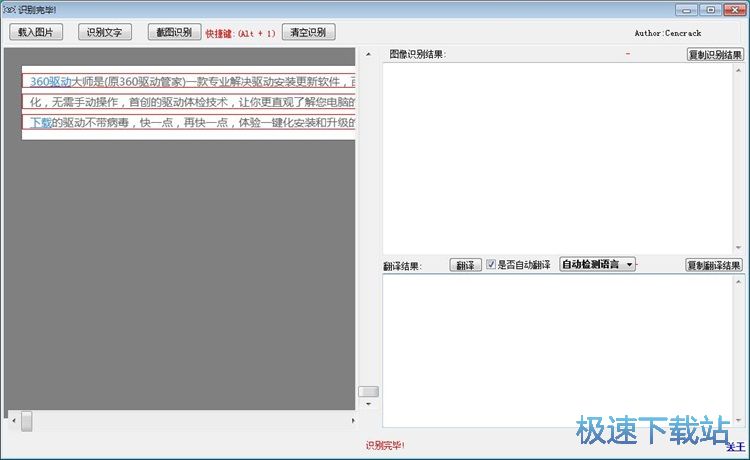The width and height of the screenshot is (750, 460).
Task: Click the 翻译 button
Action: click(465, 265)
